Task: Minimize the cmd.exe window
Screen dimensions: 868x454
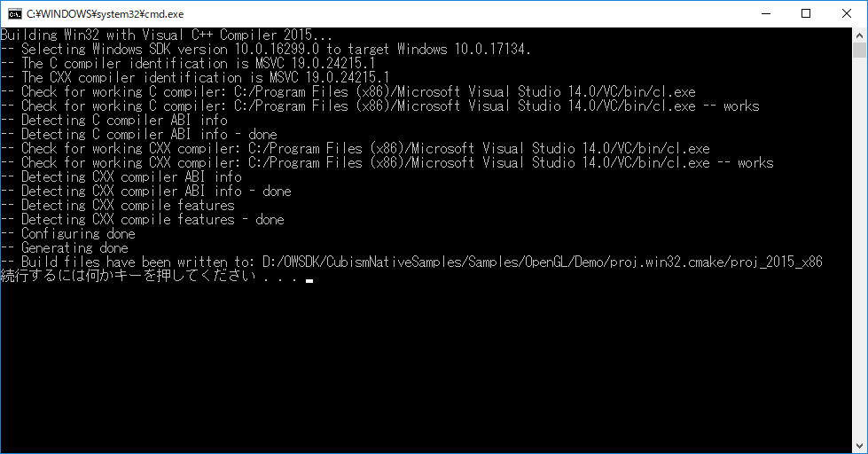Action: pos(766,14)
